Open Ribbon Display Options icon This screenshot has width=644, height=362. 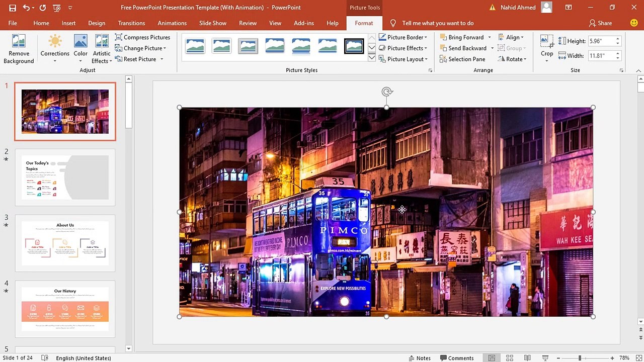[569, 8]
